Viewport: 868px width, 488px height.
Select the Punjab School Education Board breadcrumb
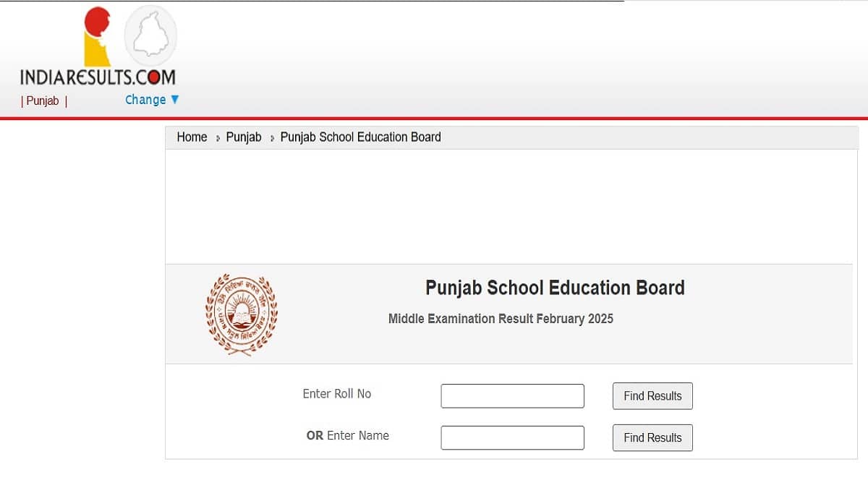pos(360,137)
